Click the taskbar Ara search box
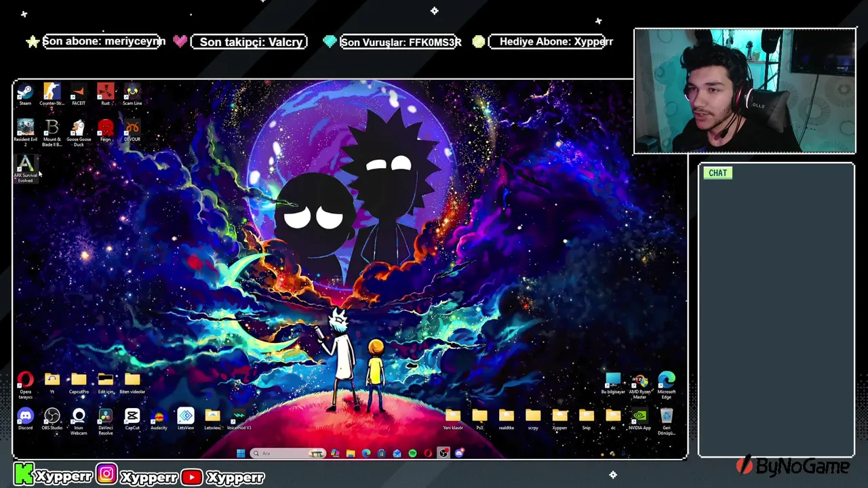 tap(288, 453)
